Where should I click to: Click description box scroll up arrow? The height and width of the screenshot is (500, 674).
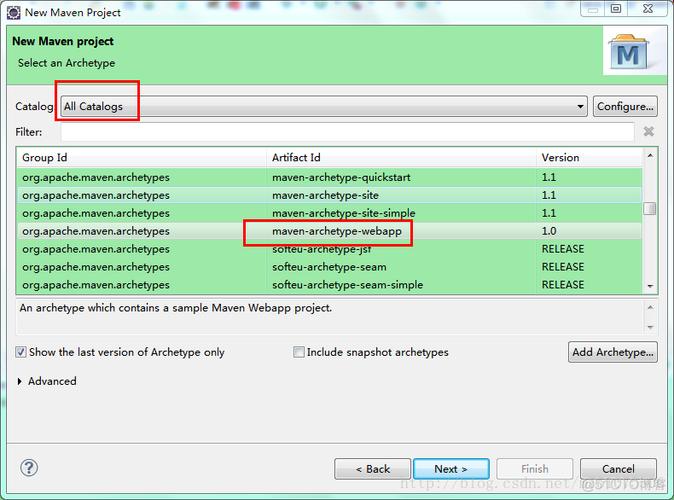pos(650,307)
